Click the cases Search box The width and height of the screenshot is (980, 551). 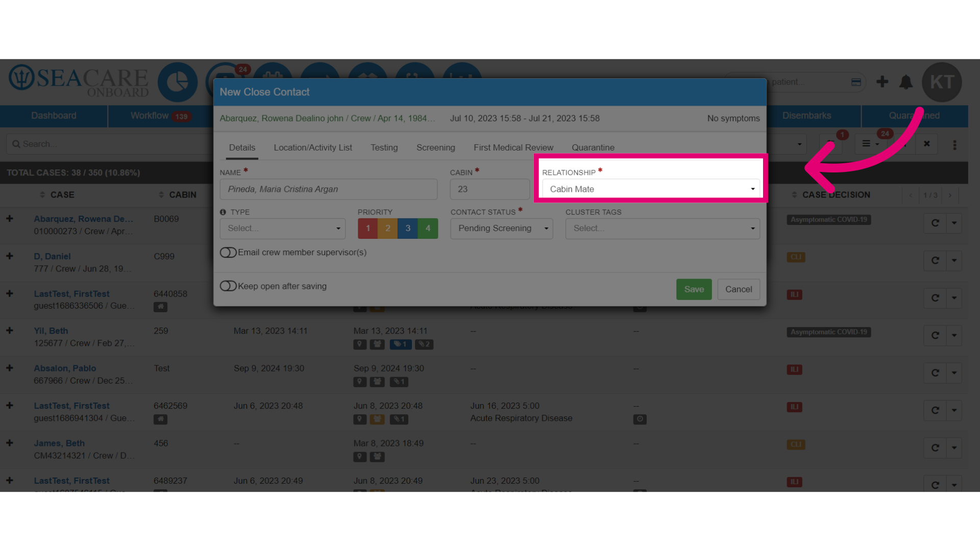(110, 144)
